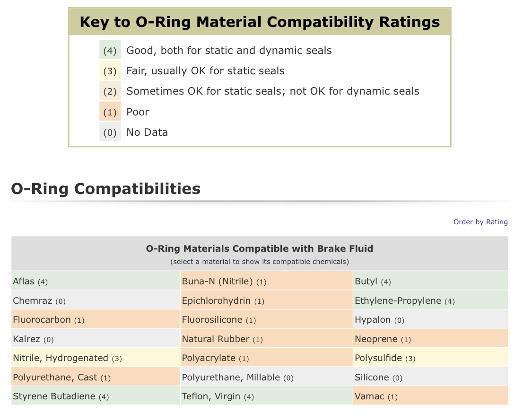Select Ethylene-Propylene material

[x=430, y=300]
